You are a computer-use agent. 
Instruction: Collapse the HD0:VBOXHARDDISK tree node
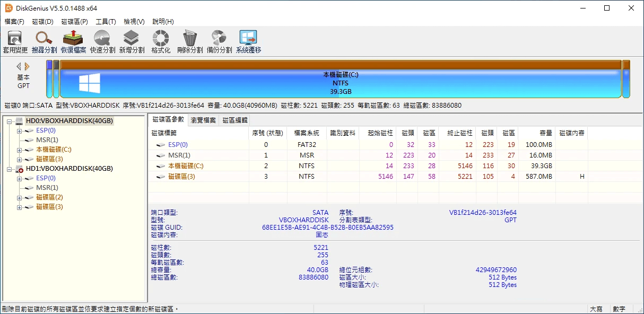tap(10, 121)
